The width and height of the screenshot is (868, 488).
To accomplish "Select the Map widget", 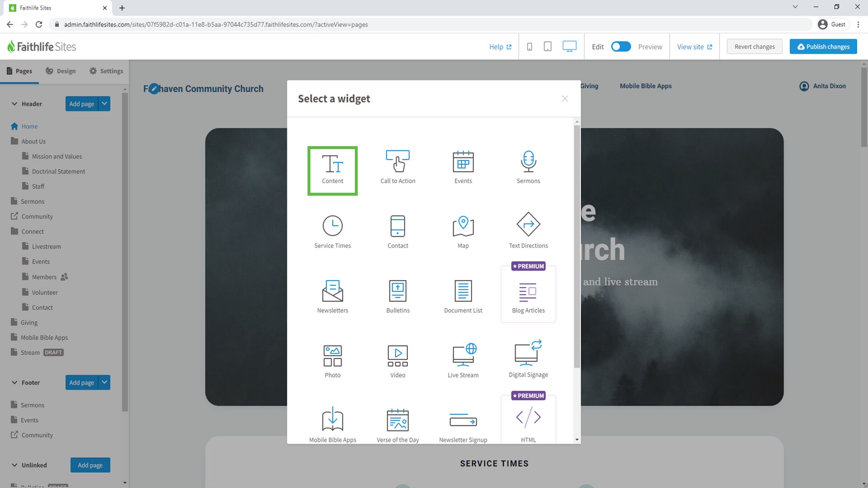I will (x=463, y=232).
